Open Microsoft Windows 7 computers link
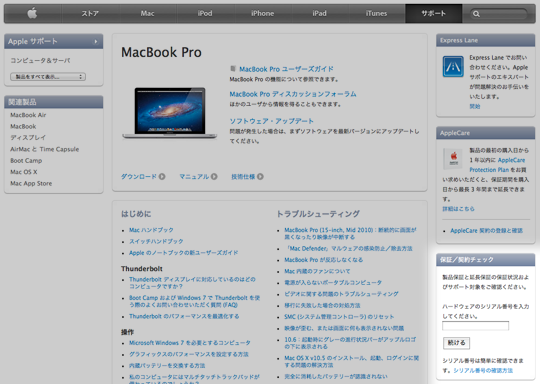 point(190,343)
